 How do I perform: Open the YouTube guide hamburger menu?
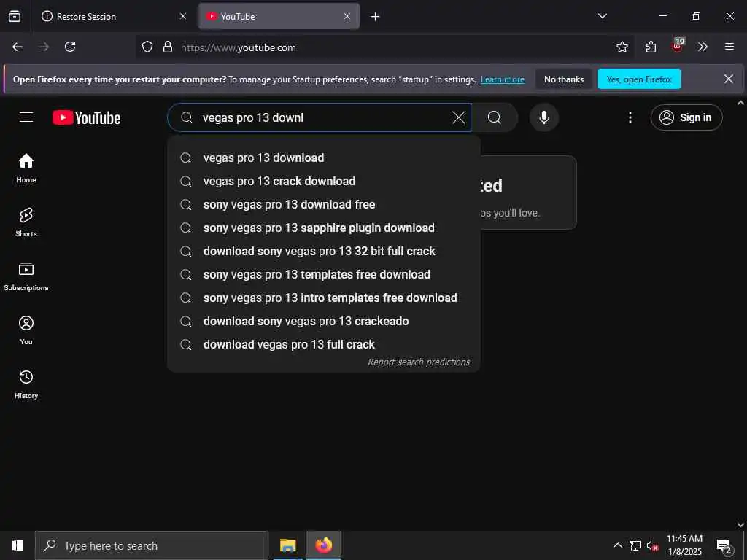click(x=26, y=117)
